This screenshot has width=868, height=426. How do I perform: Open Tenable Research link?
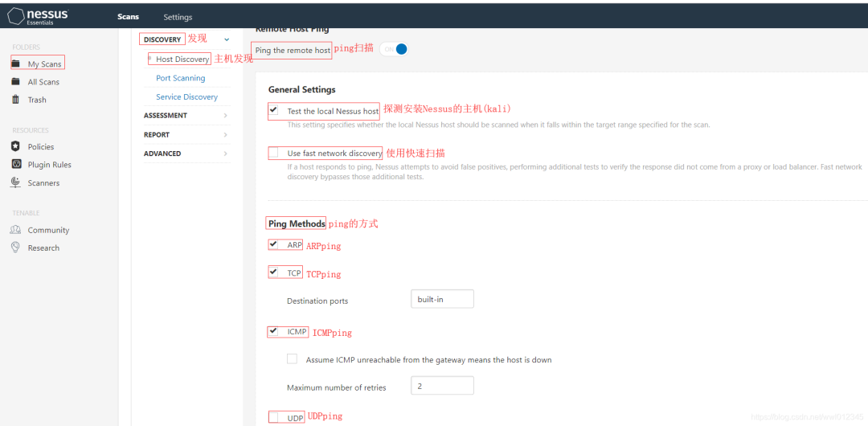(43, 248)
